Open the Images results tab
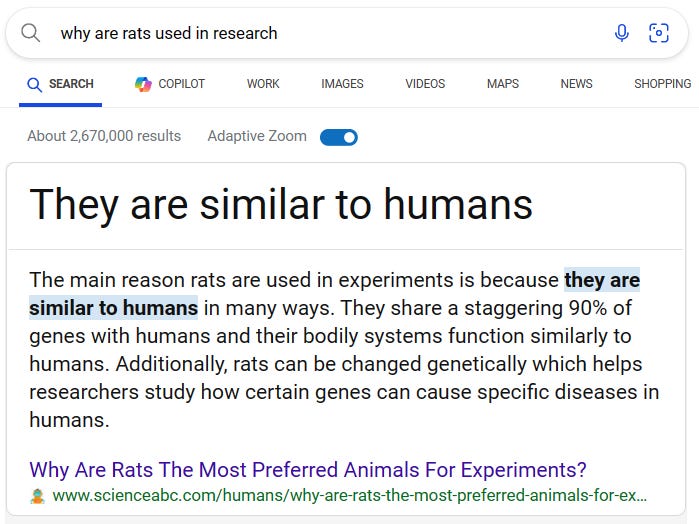699x524 pixels. (x=342, y=84)
